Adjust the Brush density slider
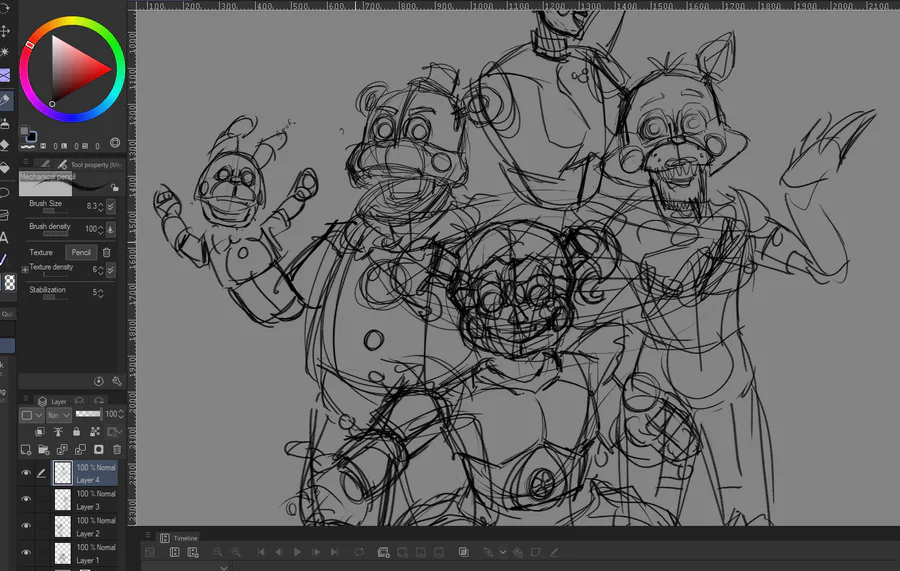Image resolution: width=900 pixels, height=571 pixels. 55,234
